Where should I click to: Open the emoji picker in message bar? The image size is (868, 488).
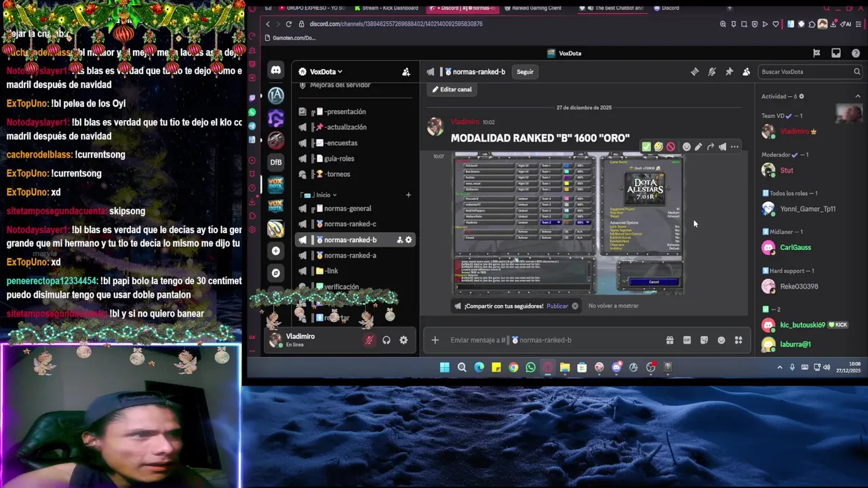[x=721, y=340]
